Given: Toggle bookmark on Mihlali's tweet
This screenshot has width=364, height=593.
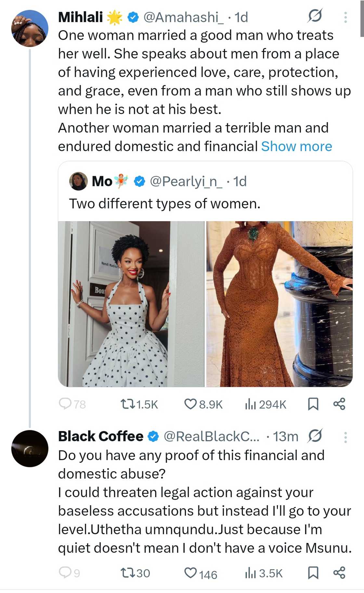Looking at the screenshot, I should tap(313, 405).
